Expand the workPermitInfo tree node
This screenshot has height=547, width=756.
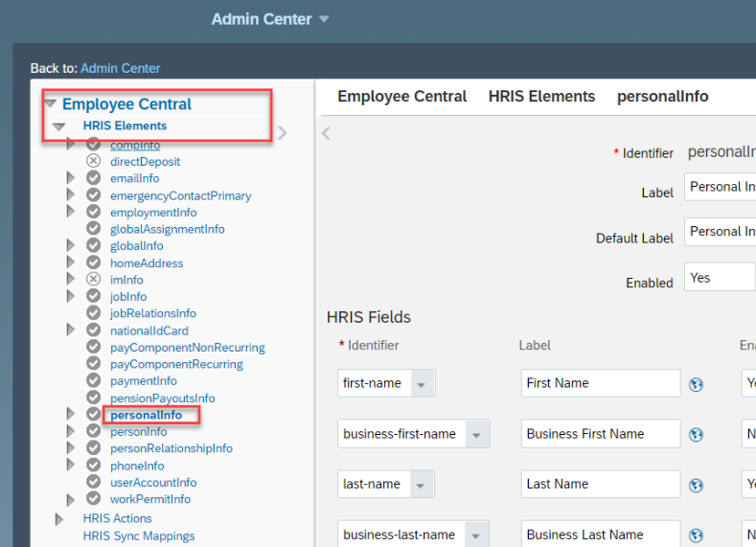70,500
